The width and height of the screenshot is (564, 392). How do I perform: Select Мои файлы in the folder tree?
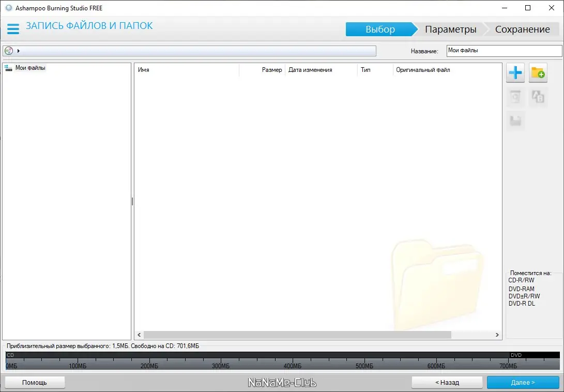click(x=30, y=68)
